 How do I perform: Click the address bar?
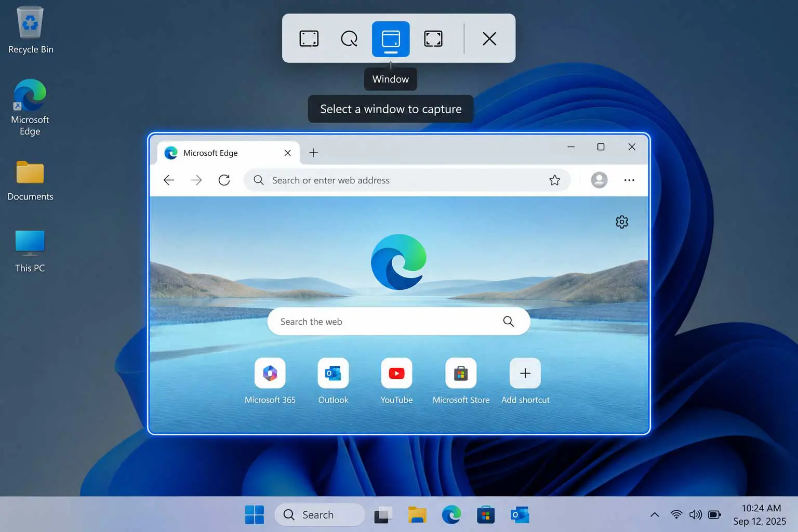click(x=407, y=180)
